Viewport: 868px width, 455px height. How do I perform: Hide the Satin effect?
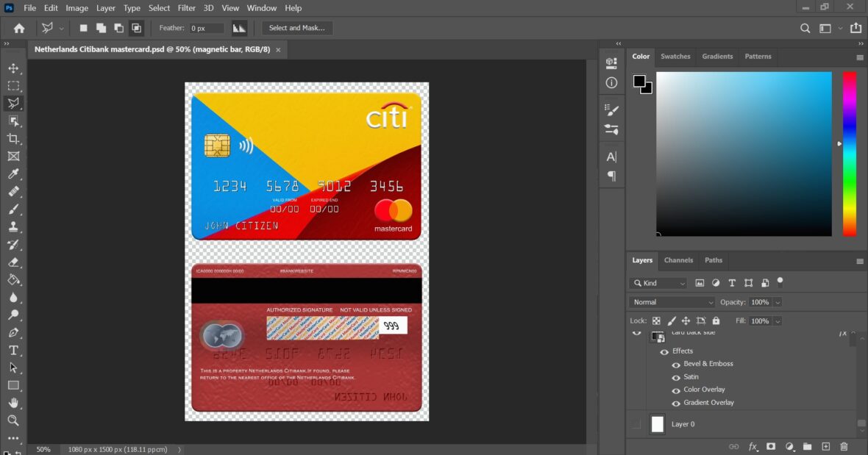click(676, 378)
